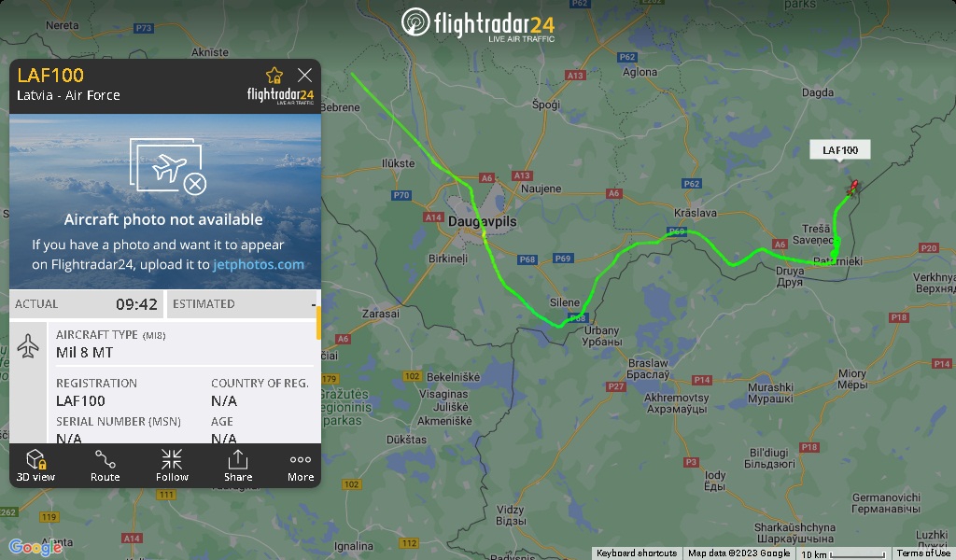Open the More options menu

coord(301,466)
